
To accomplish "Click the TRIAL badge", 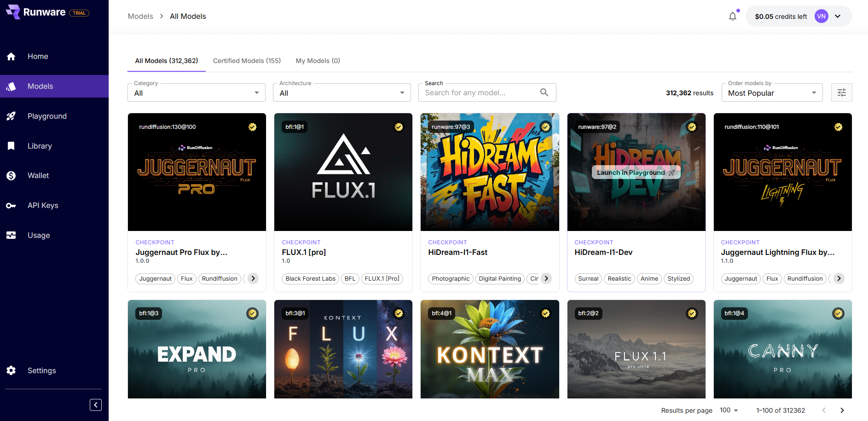I will point(79,13).
